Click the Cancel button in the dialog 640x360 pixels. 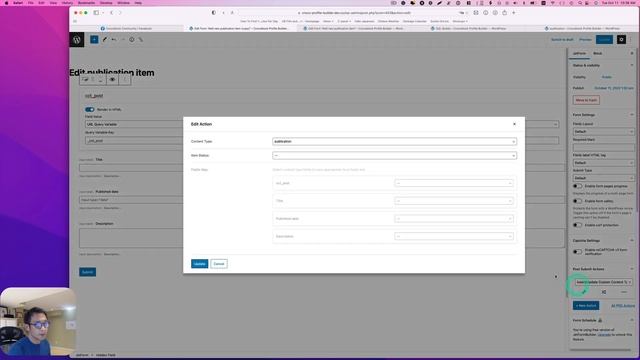pyautogui.click(x=219, y=264)
